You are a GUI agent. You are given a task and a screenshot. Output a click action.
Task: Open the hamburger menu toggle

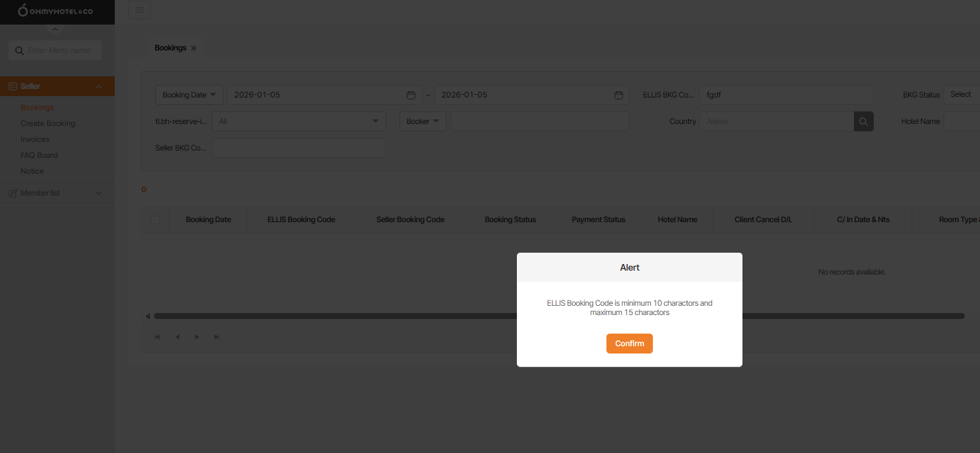139,10
